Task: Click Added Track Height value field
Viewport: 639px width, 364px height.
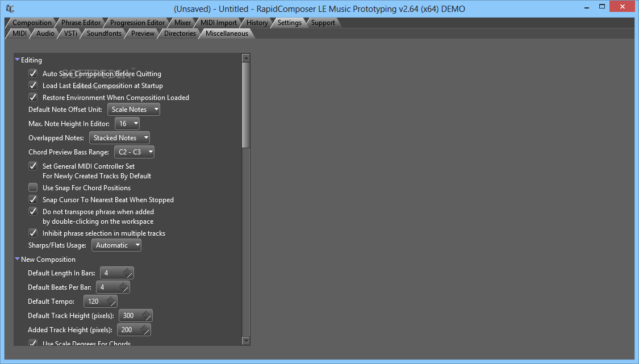Action: pos(133,330)
